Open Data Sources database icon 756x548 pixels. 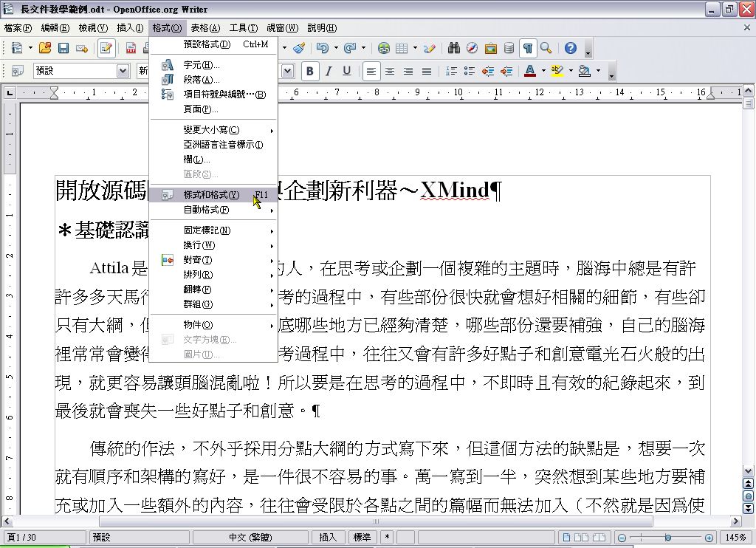pyautogui.click(x=509, y=48)
